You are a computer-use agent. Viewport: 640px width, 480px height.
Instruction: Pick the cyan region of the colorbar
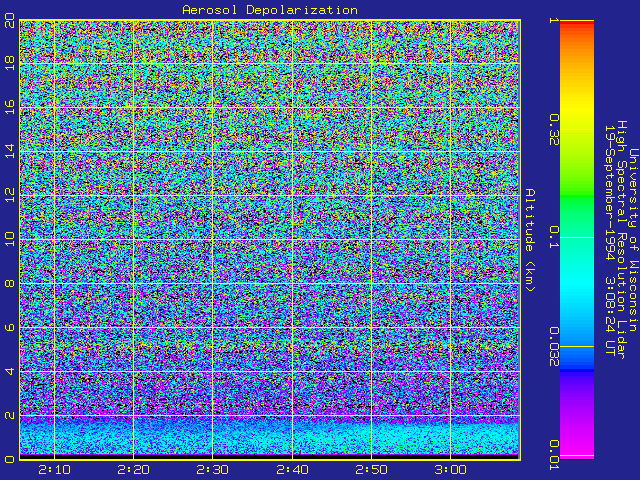[577, 282]
